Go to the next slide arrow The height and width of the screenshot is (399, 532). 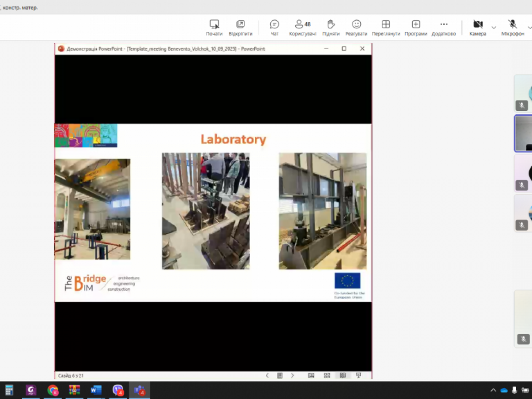[292, 376]
